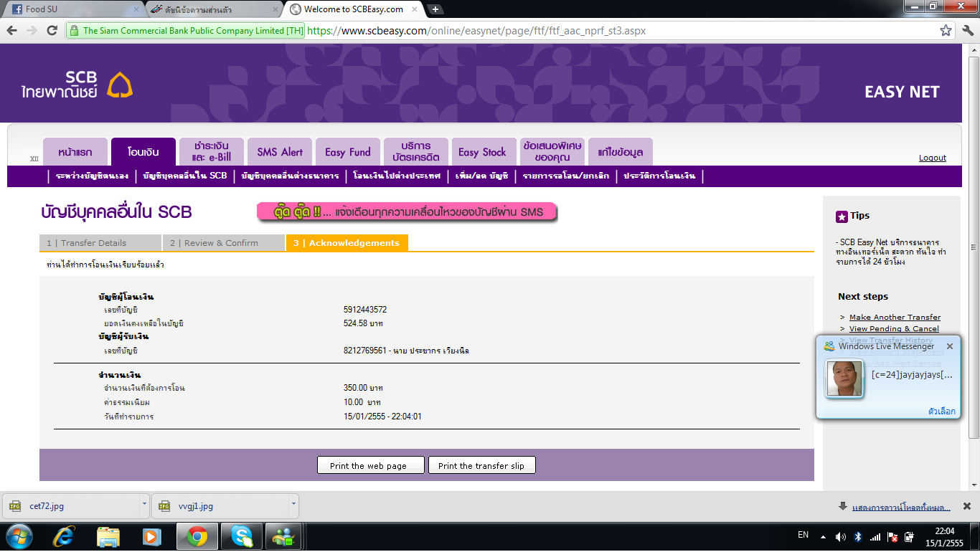Select รายการรอโอน/ยกเลิก submenu item
This screenshot has width=980, height=552.
pos(566,176)
